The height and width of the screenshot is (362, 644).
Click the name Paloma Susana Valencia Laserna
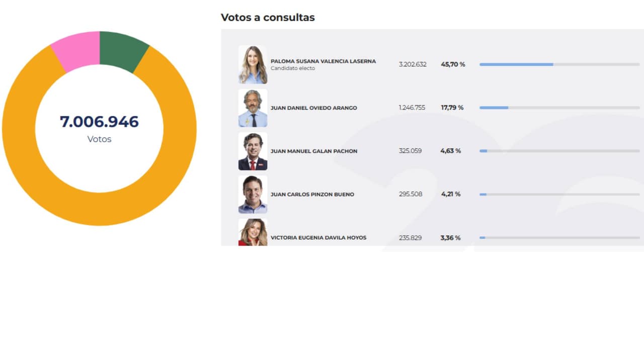[323, 61]
